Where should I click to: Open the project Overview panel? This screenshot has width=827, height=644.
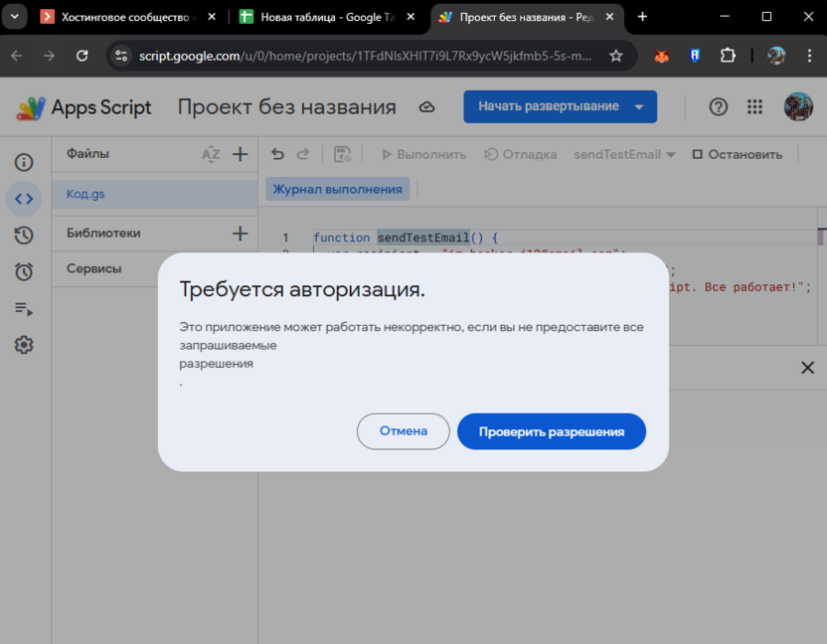24,162
